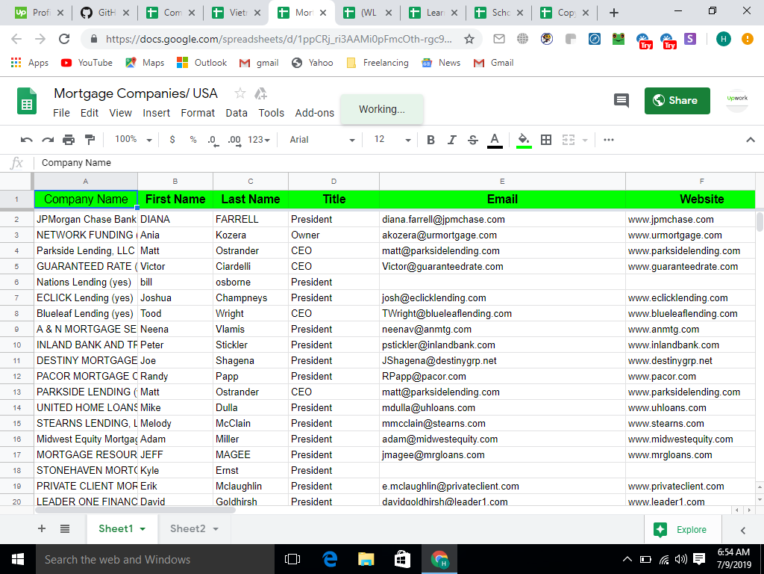The image size is (764, 574).
Task: Open the 123 number format dropdown
Action: pyautogui.click(x=259, y=140)
